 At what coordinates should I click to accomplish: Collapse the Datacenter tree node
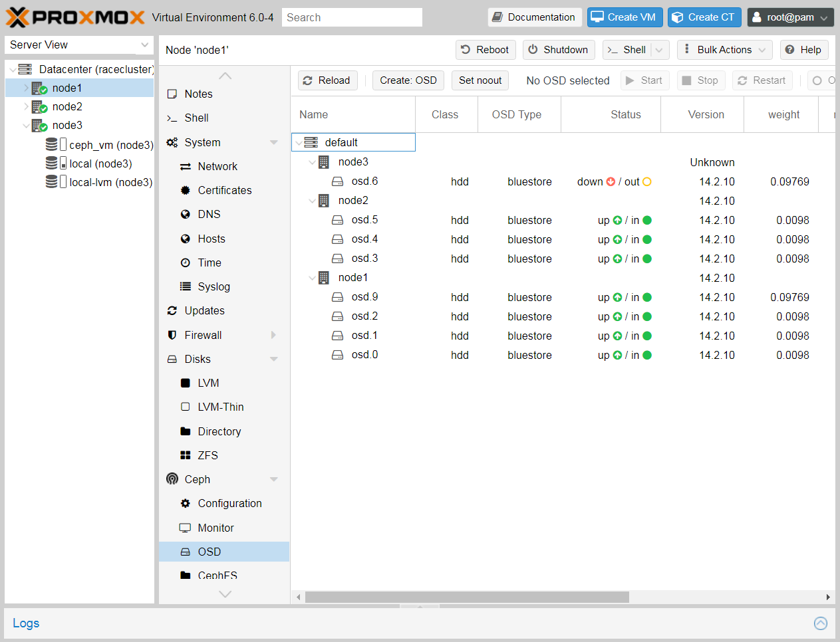coord(13,69)
